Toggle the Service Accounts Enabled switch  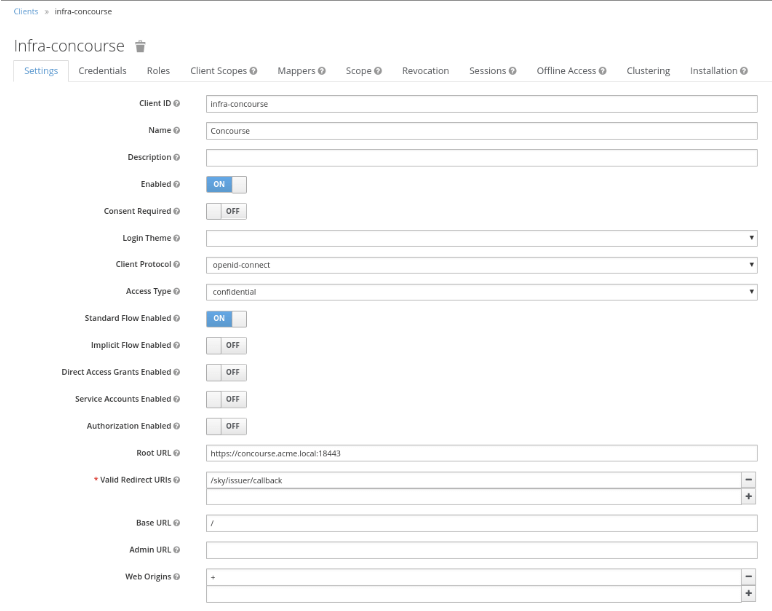(x=226, y=399)
